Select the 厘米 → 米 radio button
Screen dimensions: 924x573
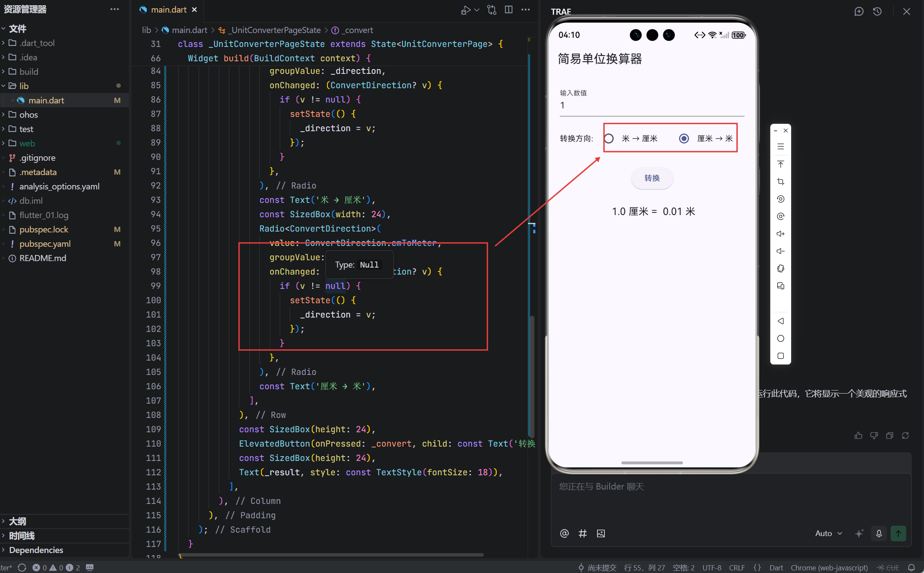click(684, 139)
